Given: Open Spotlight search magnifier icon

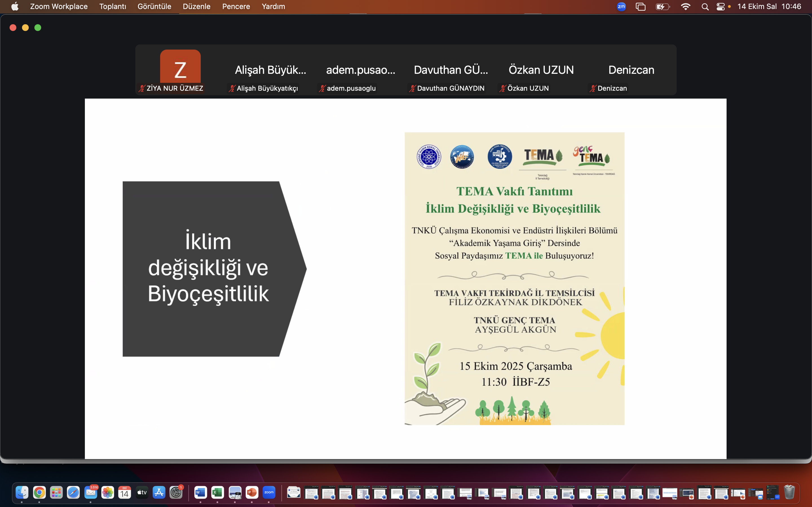Looking at the screenshot, I should pos(705,7).
